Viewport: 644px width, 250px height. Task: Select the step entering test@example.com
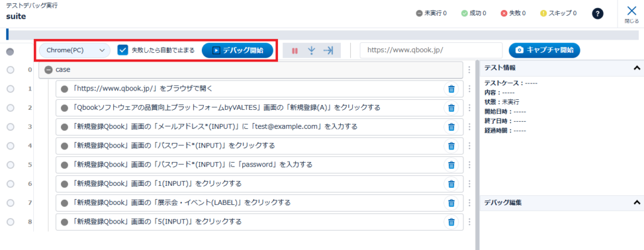coord(259,126)
